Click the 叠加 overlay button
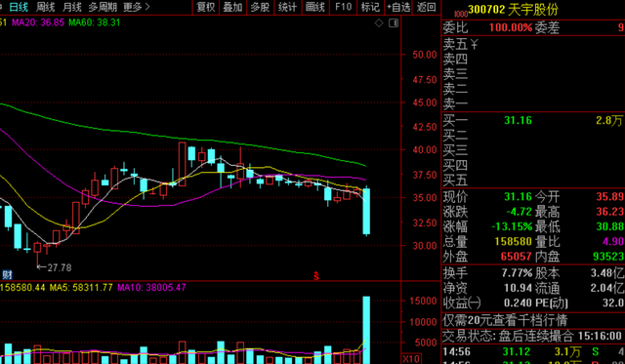Image resolution: width=625 pixels, height=364 pixels. coord(232,7)
